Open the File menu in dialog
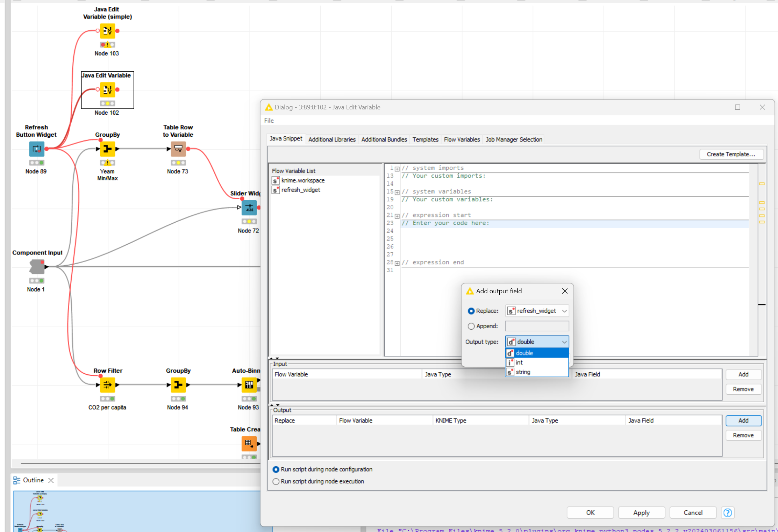Image resolution: width=778 pixels, height=532 pixels. pyautogui.click(x=269, y=121)
